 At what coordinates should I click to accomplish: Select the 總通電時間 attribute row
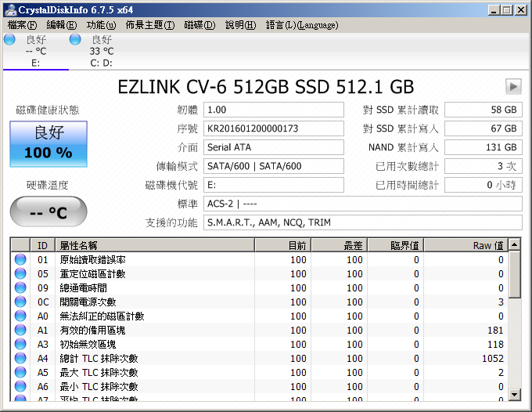[260, 287]
